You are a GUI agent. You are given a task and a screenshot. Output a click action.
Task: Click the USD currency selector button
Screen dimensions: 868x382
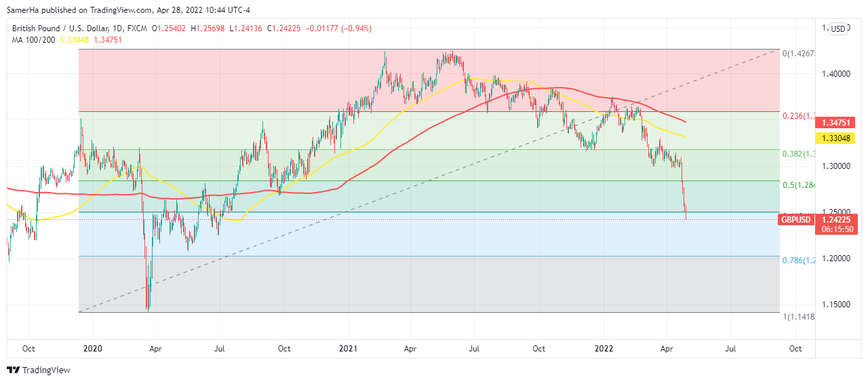click(x=838, y=28)
